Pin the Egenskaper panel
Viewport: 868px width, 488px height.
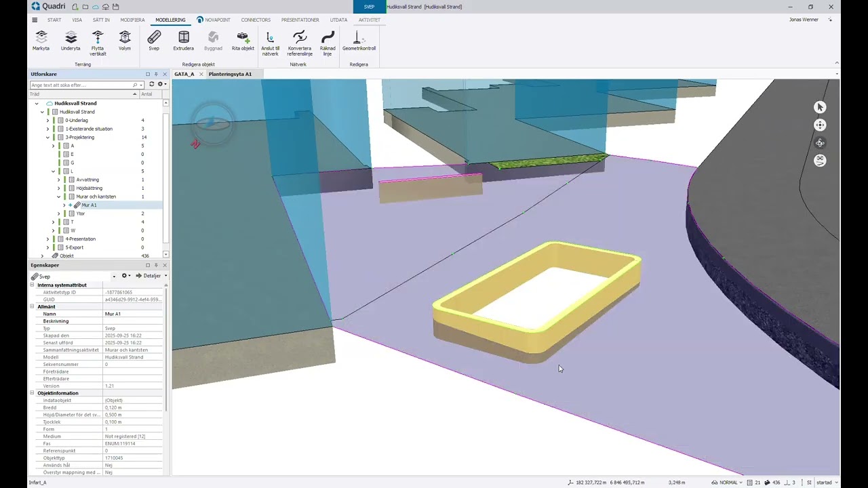click(156, 265)
